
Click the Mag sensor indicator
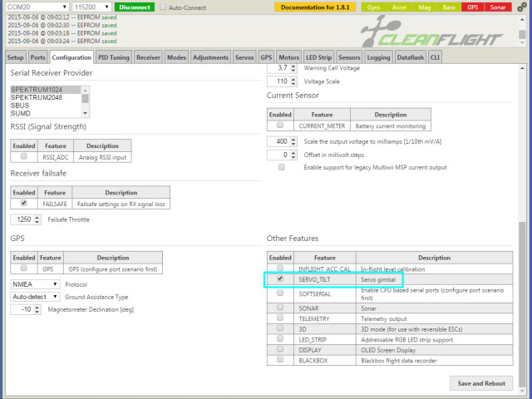(424, 7)
